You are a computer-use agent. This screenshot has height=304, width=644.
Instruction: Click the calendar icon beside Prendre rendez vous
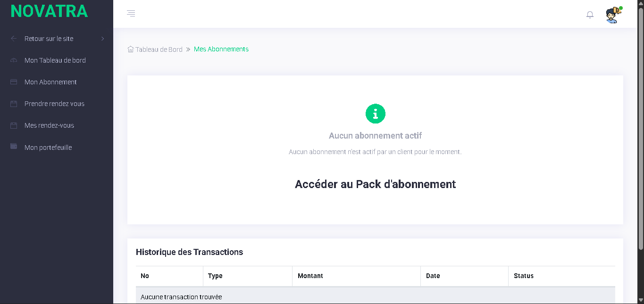[x=14, y=104]
